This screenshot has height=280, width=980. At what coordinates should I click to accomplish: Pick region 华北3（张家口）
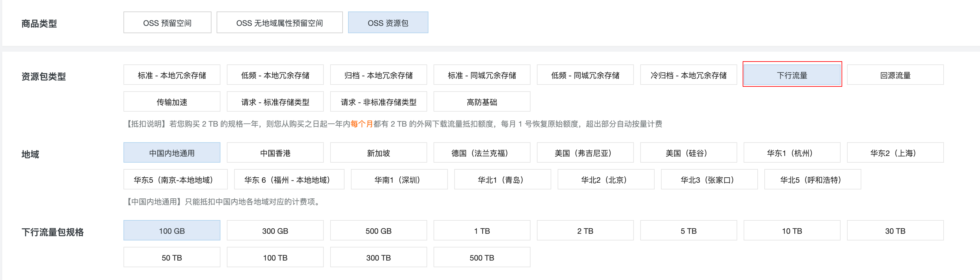[709, 179]
